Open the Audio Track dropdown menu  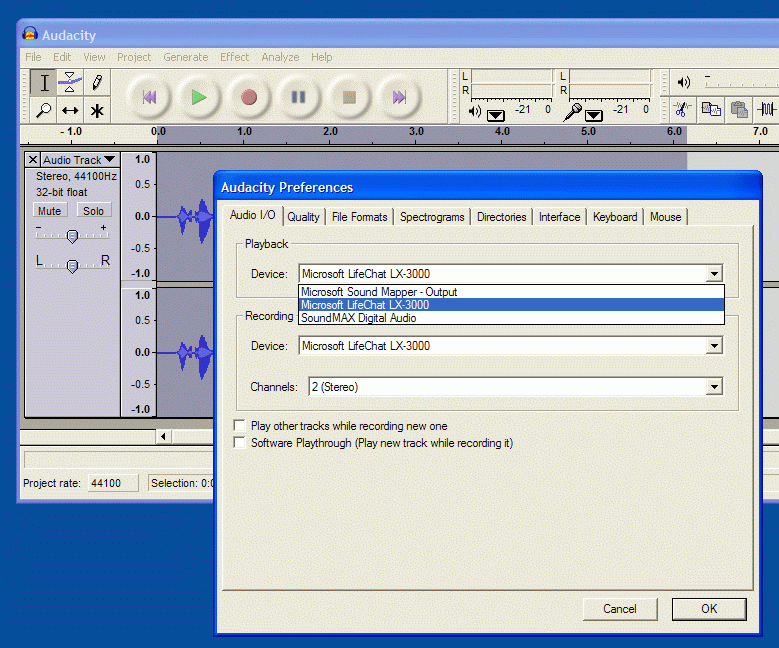coord(79,160)
